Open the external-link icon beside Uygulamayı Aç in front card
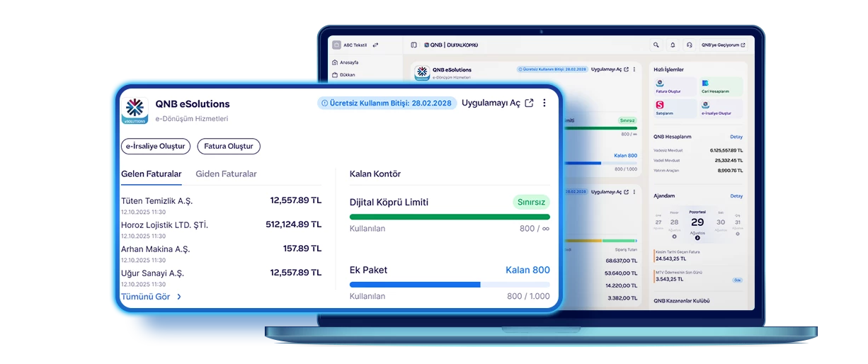868x364 pixels. [x=529, y=103]
